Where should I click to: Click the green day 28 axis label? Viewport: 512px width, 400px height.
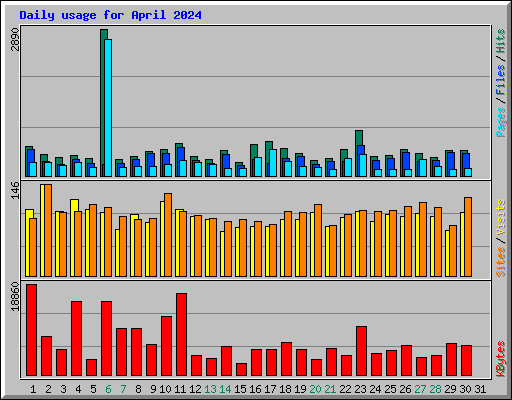[x=435, y=389]
